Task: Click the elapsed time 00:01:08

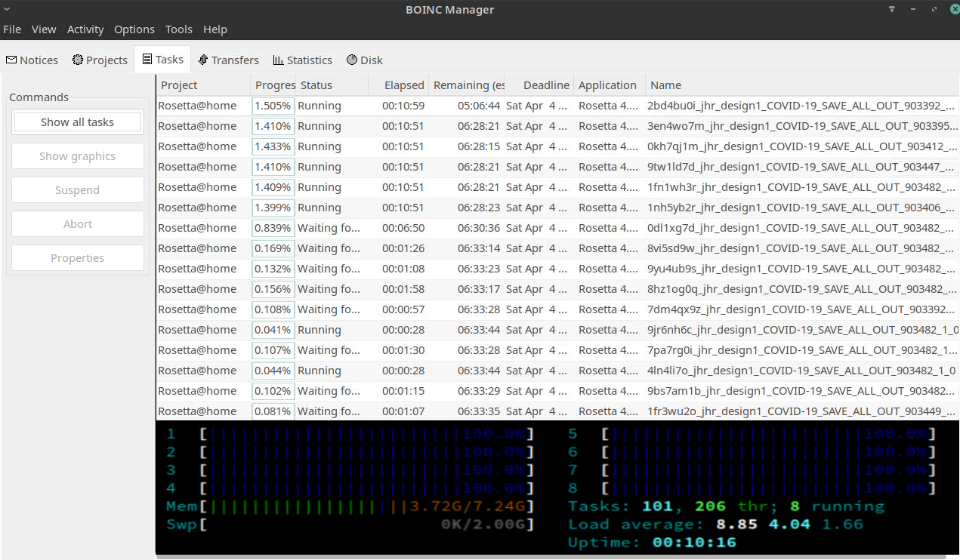Action: pos(403,269)
